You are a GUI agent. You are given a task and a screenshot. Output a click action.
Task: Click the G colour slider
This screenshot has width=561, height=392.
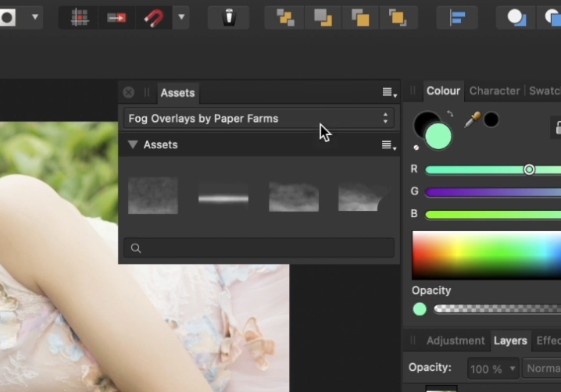(x=493, y=192)
